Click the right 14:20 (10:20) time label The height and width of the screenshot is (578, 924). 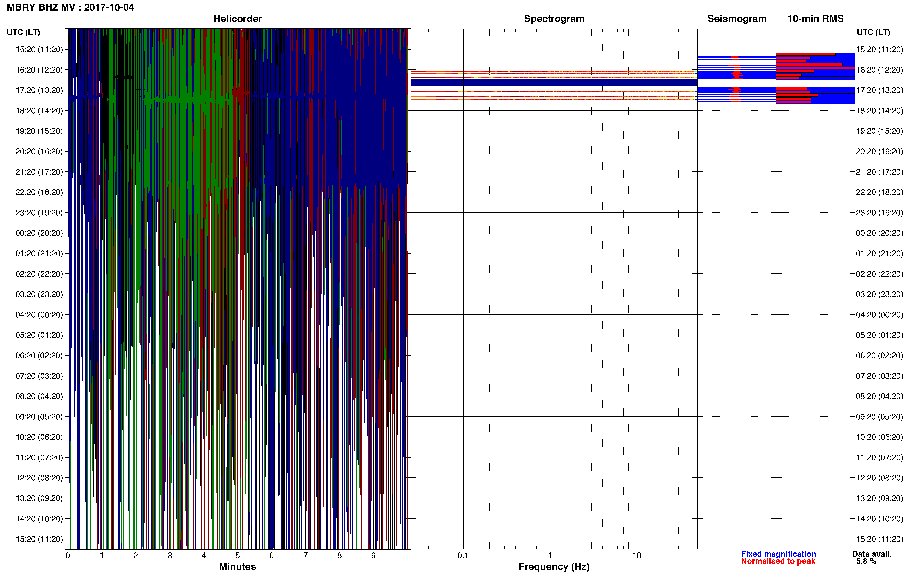click(879, 519)
